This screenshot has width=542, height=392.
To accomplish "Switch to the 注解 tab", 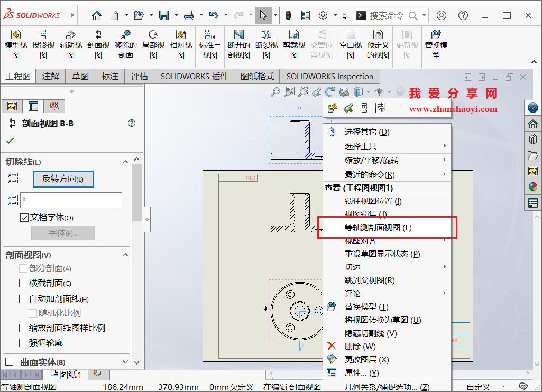I will pyautogui.click(x=50, y=76).
